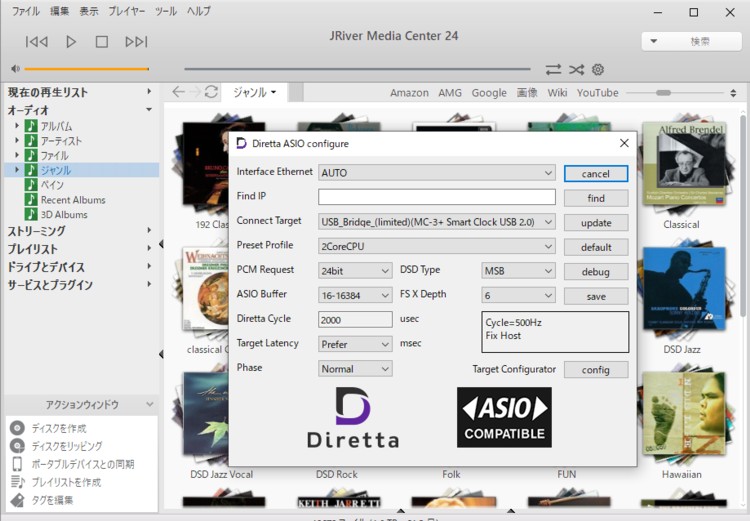Refresh the current view icon
The height and width of the screenshot is (521, 750).
pyautogui.click(x=211, y=91)
